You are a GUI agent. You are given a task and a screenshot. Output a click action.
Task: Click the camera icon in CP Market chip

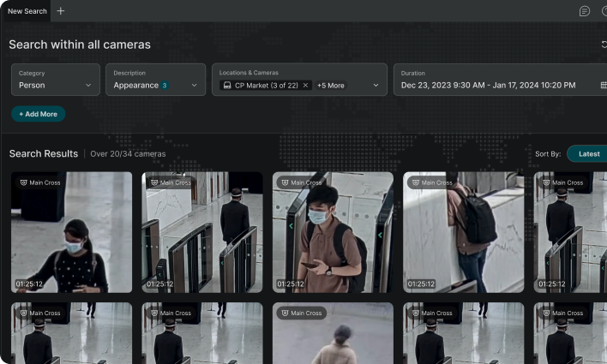tap(226, 86)
